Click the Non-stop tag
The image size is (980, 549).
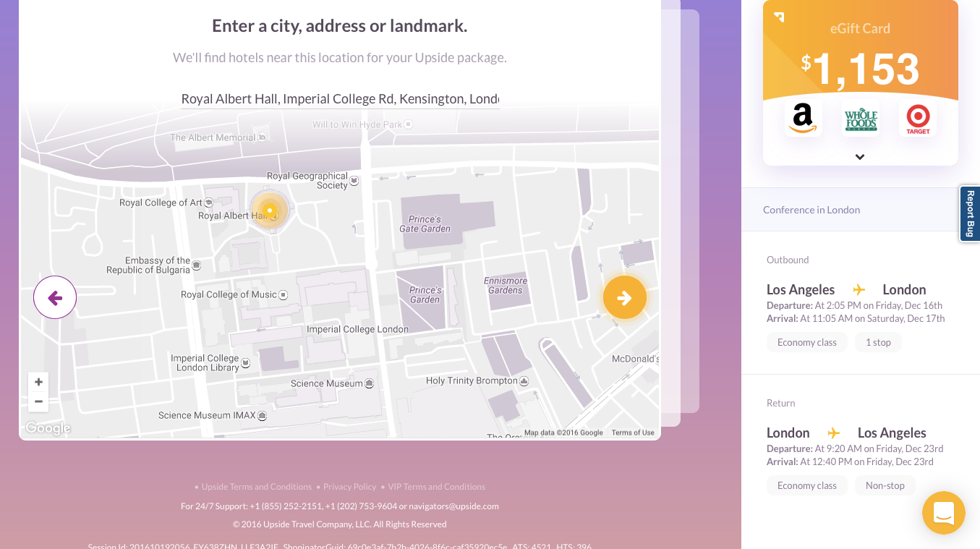[885, 486]
